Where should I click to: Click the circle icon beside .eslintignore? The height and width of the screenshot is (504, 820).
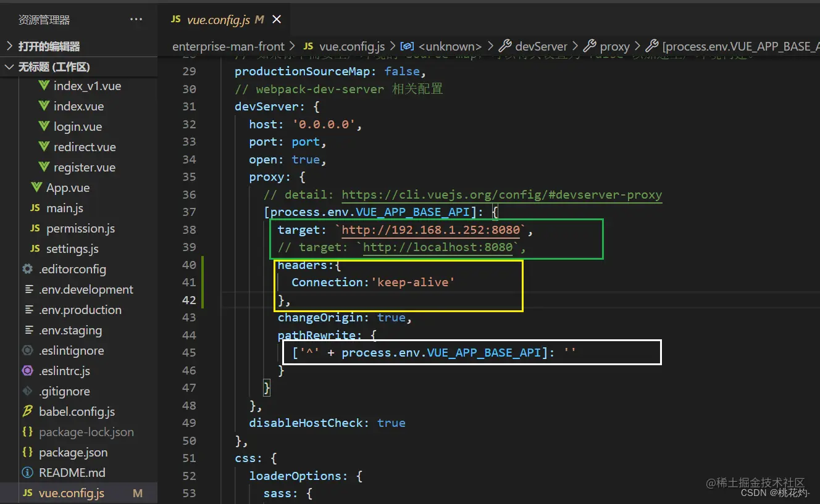pos(27,350)
